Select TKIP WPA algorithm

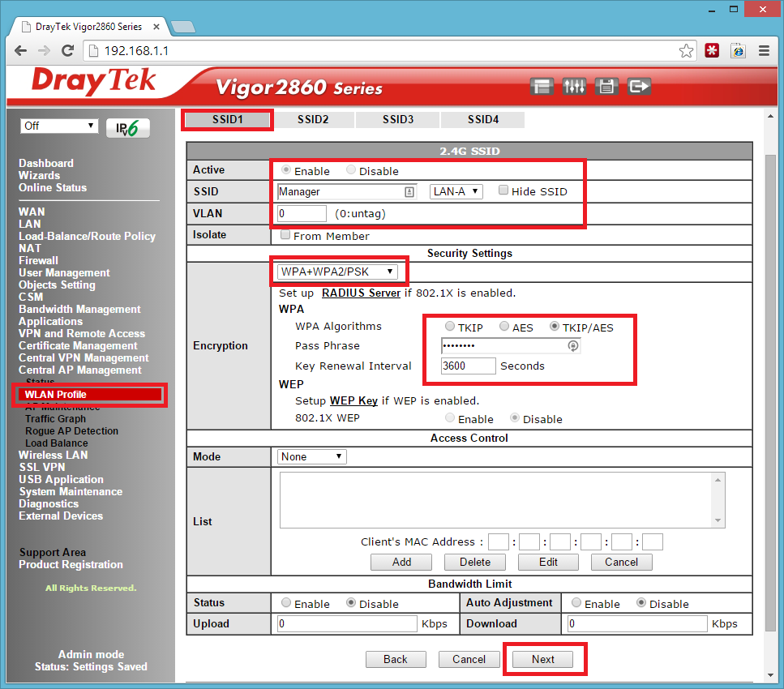(x=450, y=327)
